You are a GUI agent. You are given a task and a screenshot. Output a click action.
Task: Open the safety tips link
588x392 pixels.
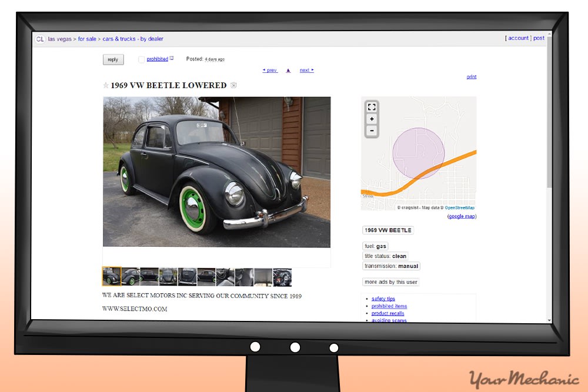[383, 299]
